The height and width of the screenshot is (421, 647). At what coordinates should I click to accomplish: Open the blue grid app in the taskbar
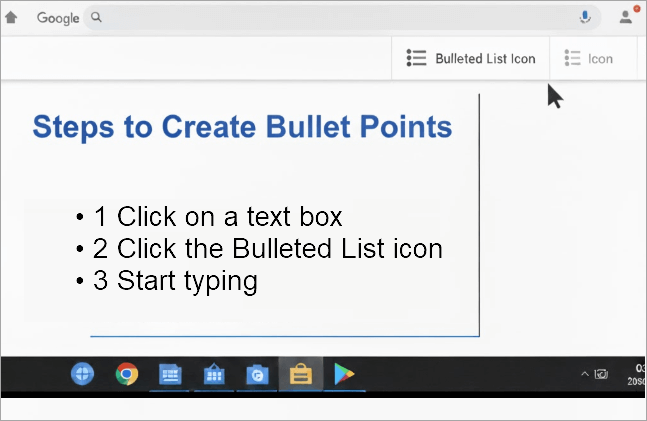[171, 375]
